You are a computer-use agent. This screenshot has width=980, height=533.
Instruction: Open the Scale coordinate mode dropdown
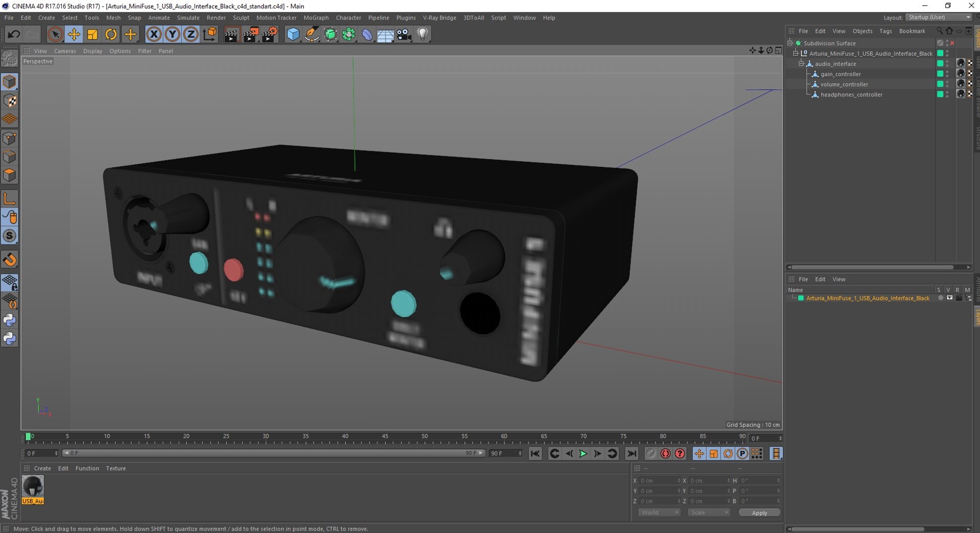709,513
